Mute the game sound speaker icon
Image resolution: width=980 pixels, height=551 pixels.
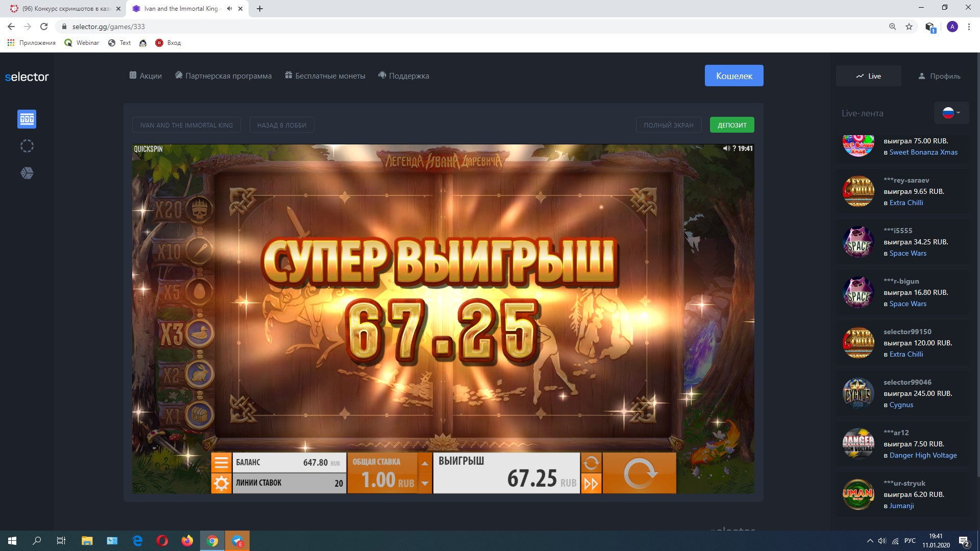(726, 148)
